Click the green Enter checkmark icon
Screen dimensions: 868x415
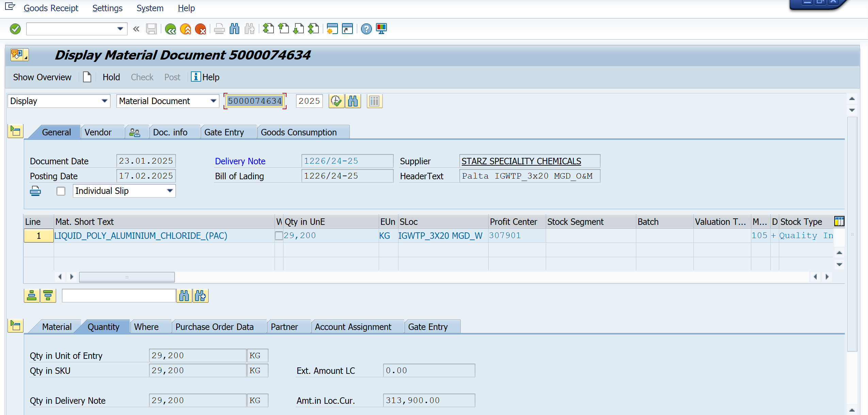15,29
